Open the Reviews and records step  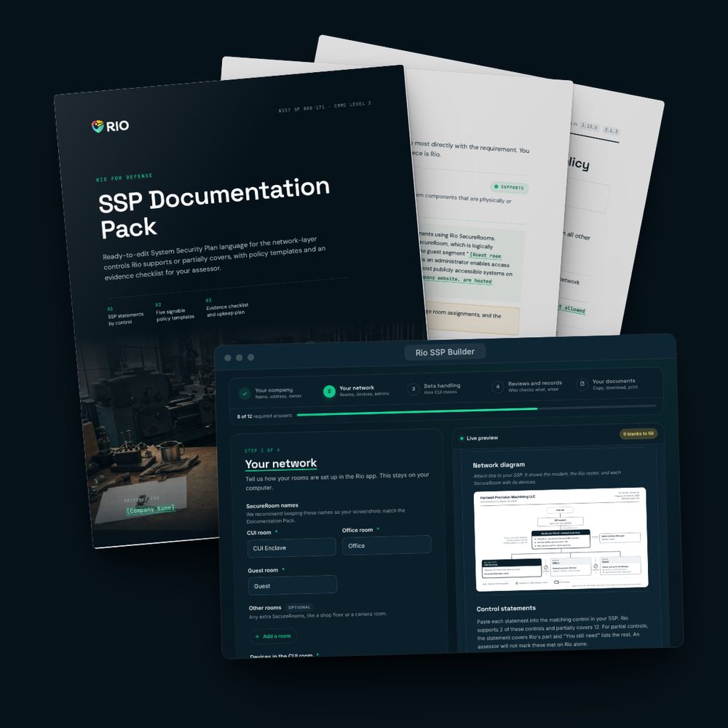pyautogui.click(x=527, y=387)
